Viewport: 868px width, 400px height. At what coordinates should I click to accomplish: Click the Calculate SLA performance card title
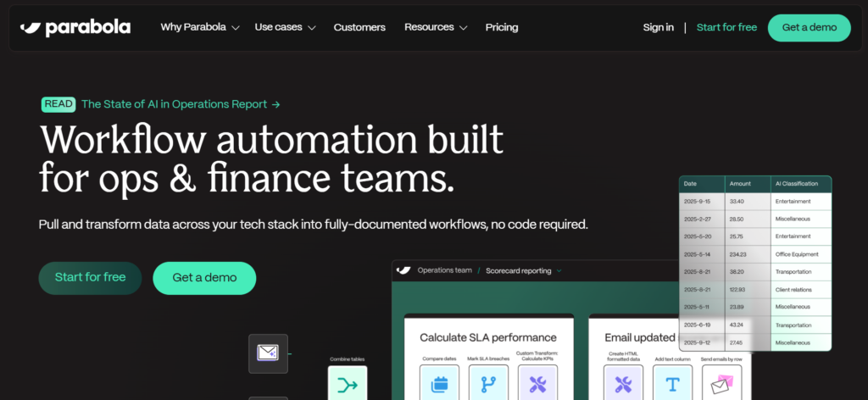coord(487,337)
